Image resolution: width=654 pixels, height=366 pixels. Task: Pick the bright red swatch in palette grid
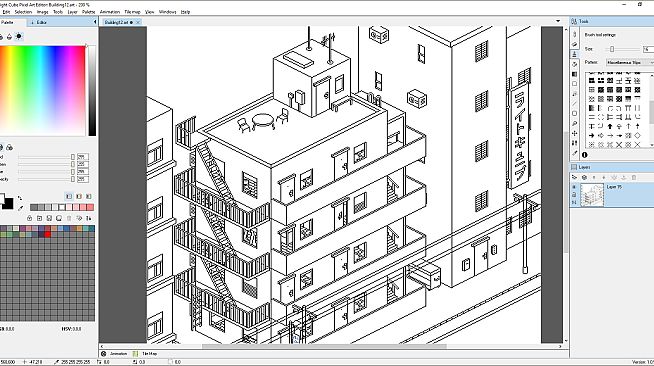coord(48,235)
